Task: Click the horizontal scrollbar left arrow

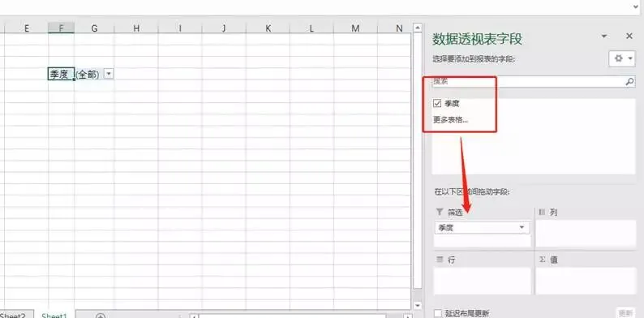Action: click(194, 316)
